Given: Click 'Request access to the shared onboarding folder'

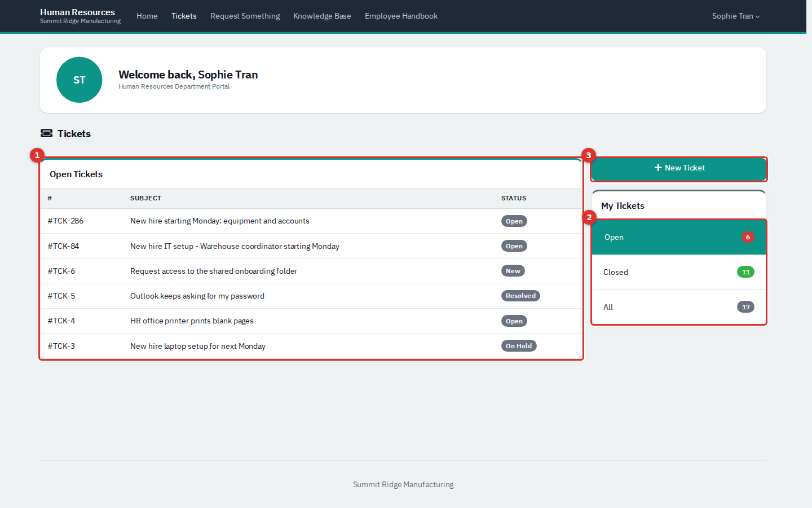Looking at the screenshot, I should pyautogui.click(x=214, y=271).
